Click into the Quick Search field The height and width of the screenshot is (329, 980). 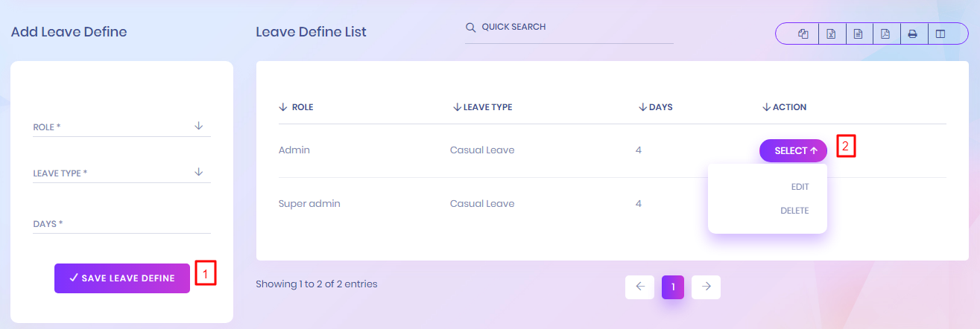574,28
